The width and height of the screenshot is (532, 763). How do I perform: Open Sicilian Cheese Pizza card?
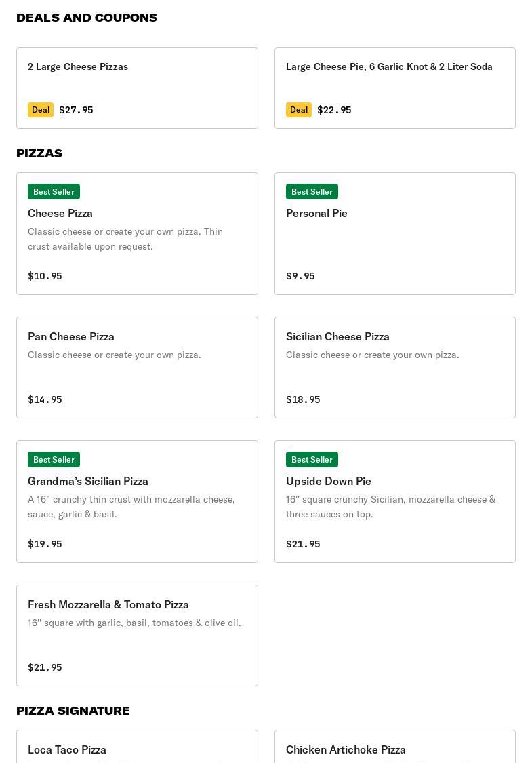(395, 368)
